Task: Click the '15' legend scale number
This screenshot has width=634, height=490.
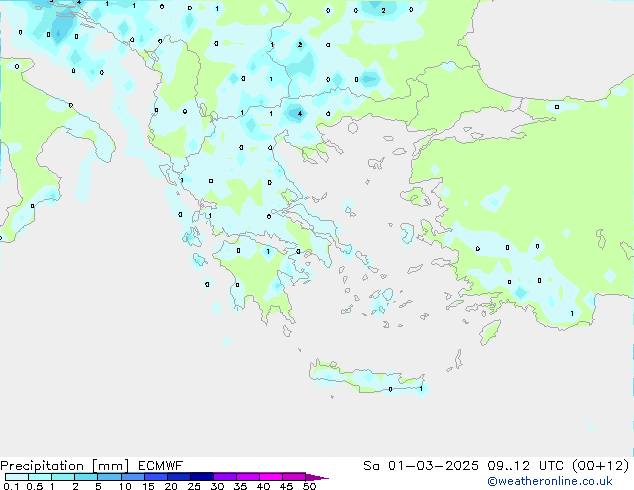Action: [148, 486]
